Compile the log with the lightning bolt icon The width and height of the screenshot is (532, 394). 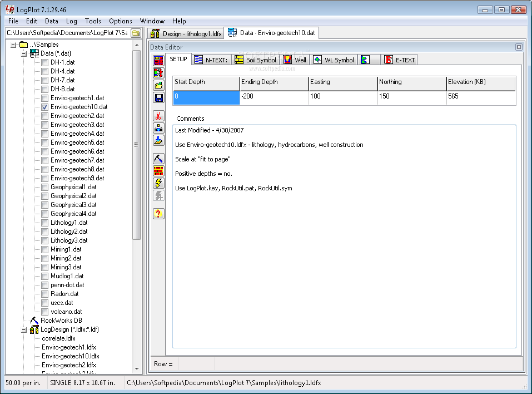click(x=158, y=183)
